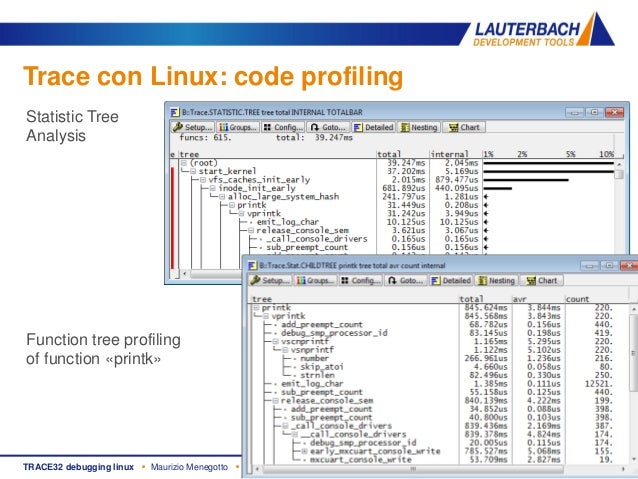Open Chart in the STATISTIC.TREE window
638x479 pixels.
(x=464, y=127)
